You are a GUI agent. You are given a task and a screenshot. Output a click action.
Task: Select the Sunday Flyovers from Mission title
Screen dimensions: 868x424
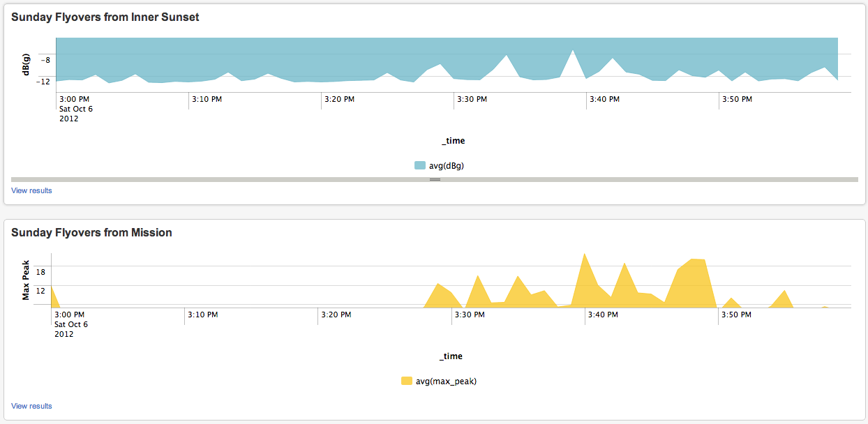pos(91,233)
